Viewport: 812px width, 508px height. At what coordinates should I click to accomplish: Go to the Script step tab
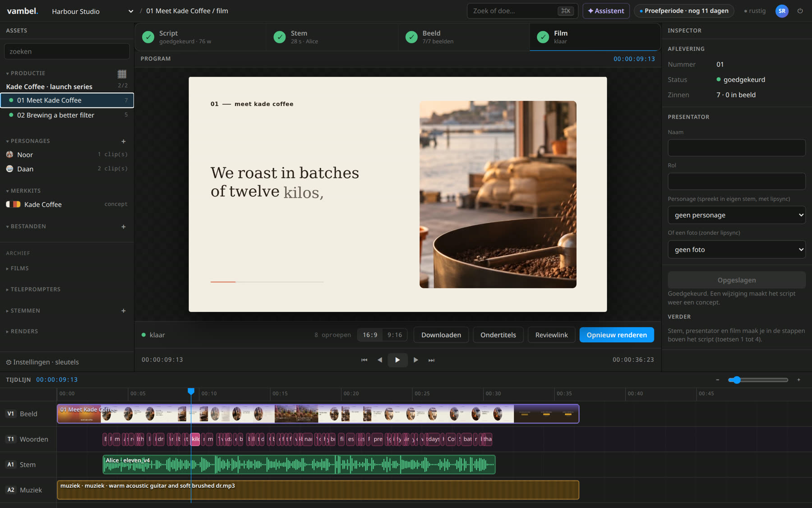(200, 37)
